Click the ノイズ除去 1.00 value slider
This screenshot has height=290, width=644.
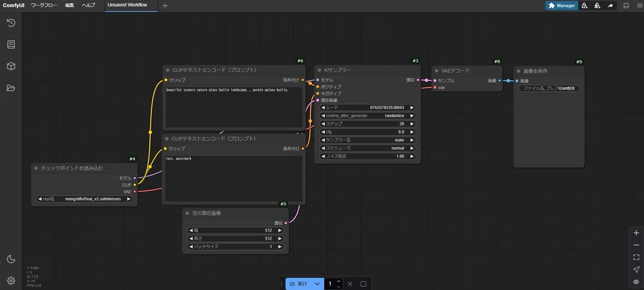click(x=368, y=157)
